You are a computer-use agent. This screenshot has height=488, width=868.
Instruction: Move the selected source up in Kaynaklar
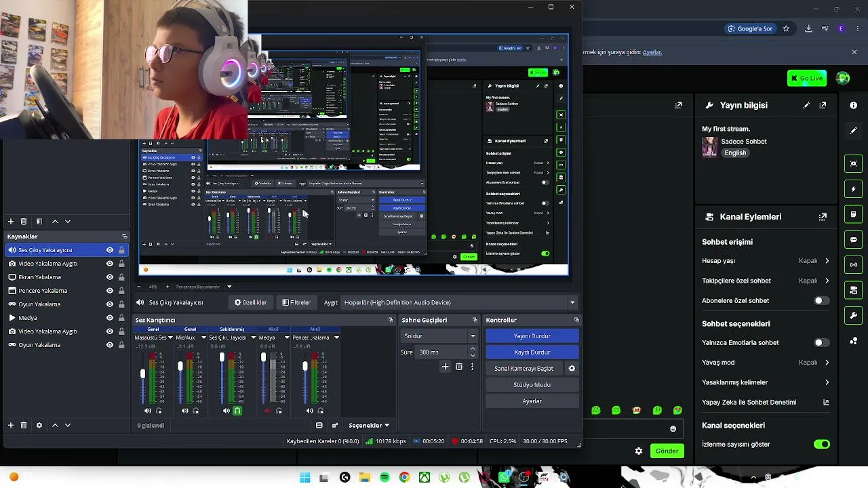point(55,425)
